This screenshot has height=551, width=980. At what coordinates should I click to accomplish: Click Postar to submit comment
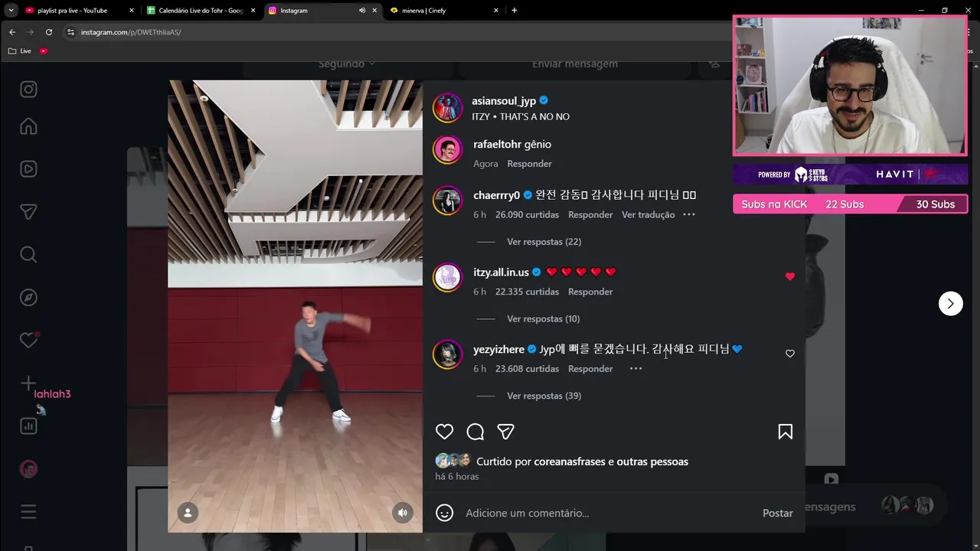[x=777, y=513]
